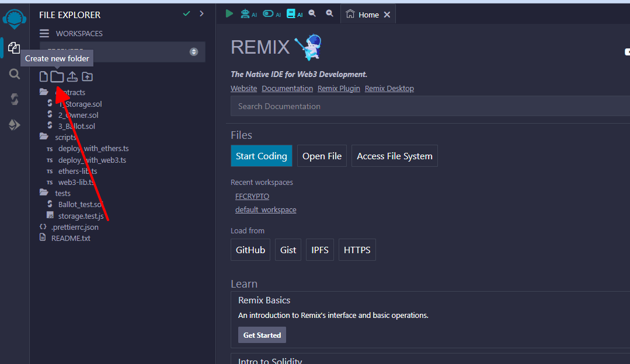
Task: Open the FFCRYPTO recent workspace
Action: pyautogui.click(x=252, y=196)
